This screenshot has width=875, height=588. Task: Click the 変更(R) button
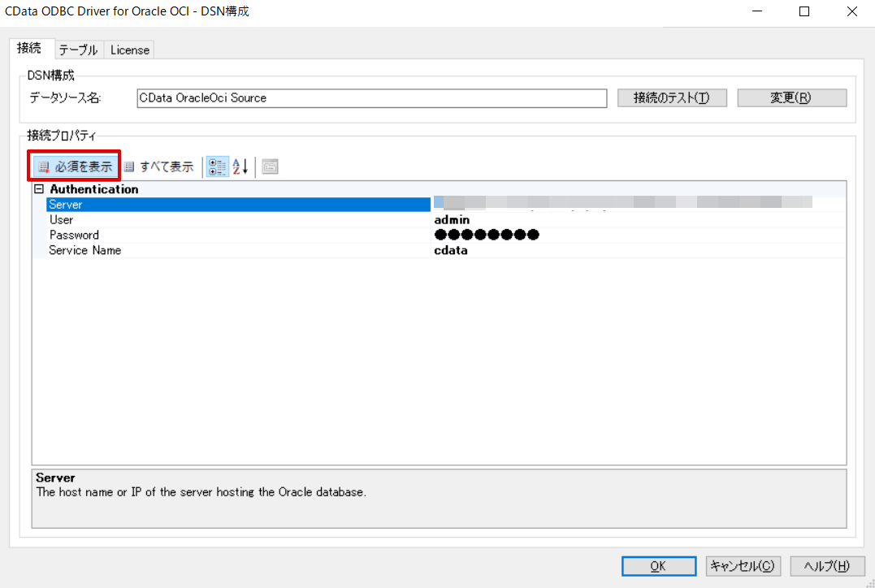[792, 97]
